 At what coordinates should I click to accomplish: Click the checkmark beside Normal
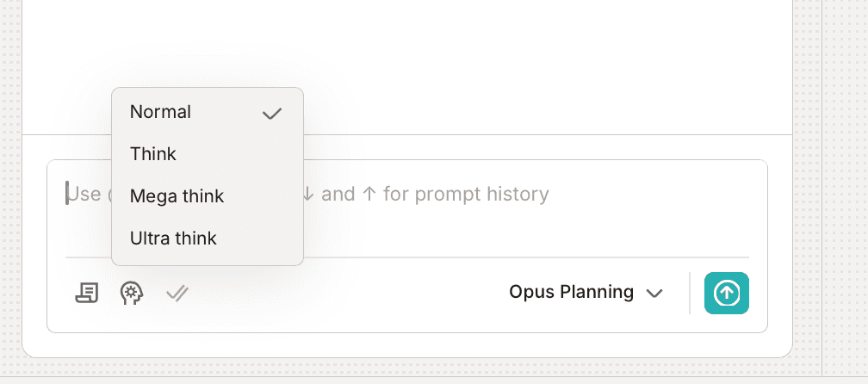[x=272, y=113]
